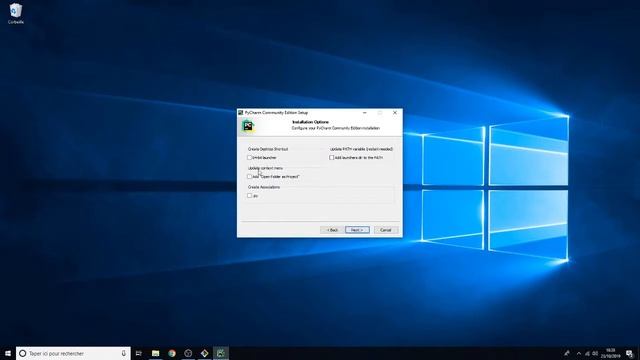
Task: Check the 64-bit launcher desktop shortcut box
Action: pyautogui.click(x=249, y=158)
